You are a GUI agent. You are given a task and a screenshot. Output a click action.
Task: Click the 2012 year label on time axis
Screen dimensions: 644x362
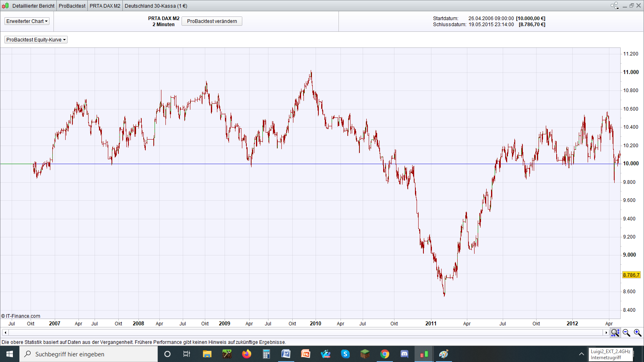[572, 323]
